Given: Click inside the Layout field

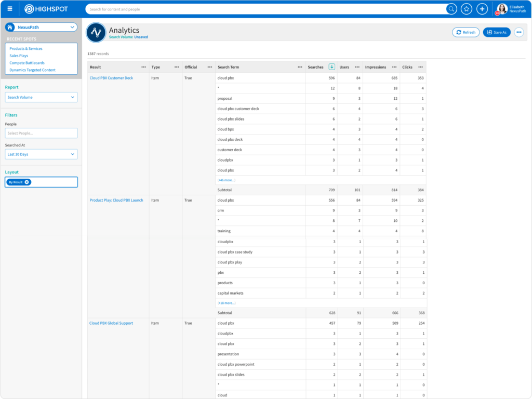Looking at the screenshot, I should pyautogui.click(x=41, y=182).
